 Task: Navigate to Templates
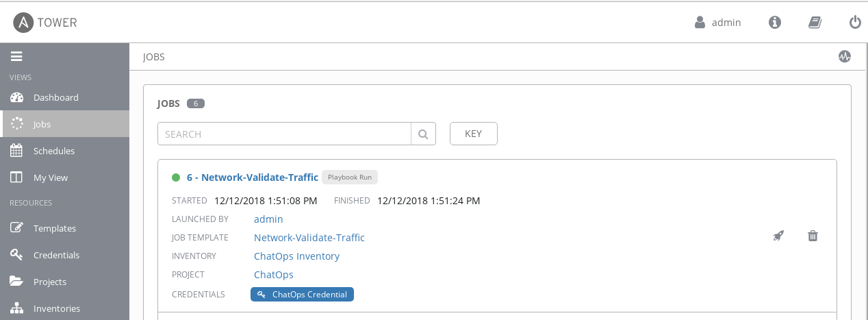pos(54,228)
